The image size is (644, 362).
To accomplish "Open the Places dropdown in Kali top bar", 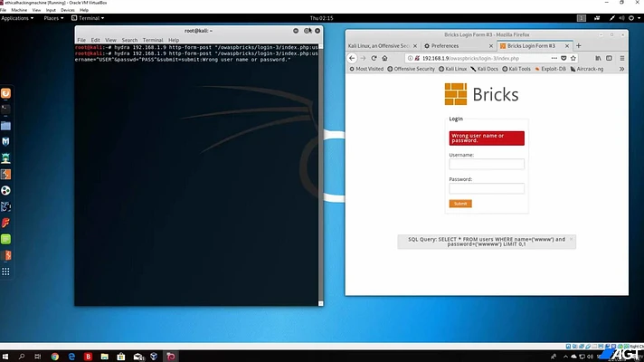I will pos(53,18).
